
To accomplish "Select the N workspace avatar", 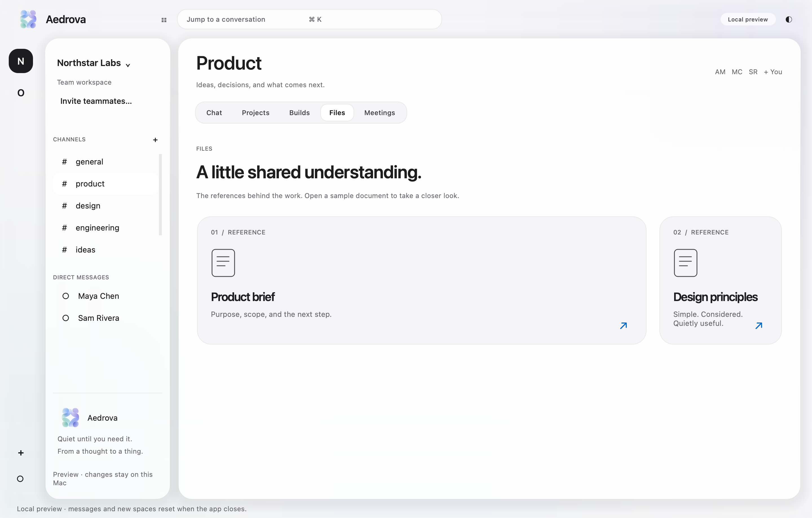I will [x=21, y=61].
